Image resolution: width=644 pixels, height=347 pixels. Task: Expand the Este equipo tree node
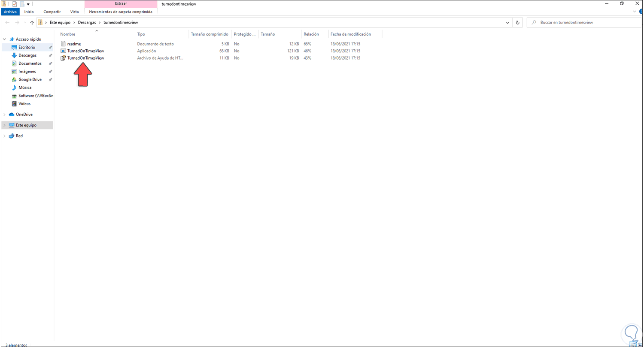(5, 125)
